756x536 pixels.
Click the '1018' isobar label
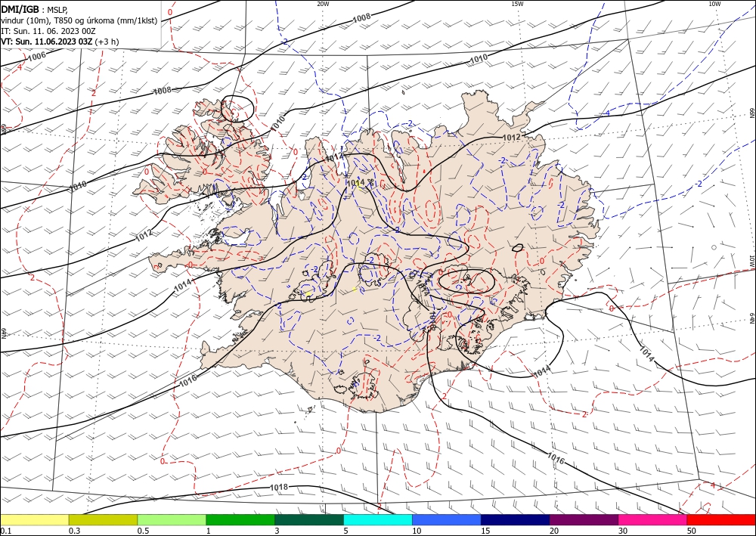(278, 488)
